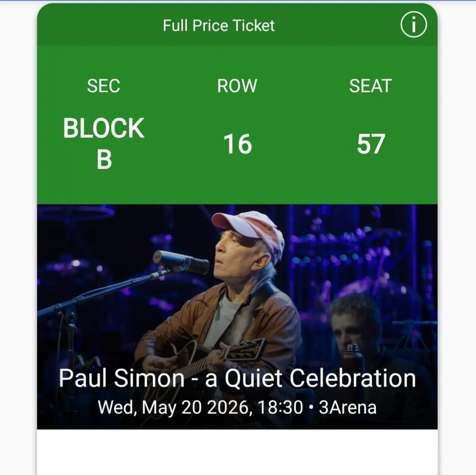Click the event title Paul Simon - a Quiet Celebration
This screenshot has width=476, height=475.
coord(238,379)
